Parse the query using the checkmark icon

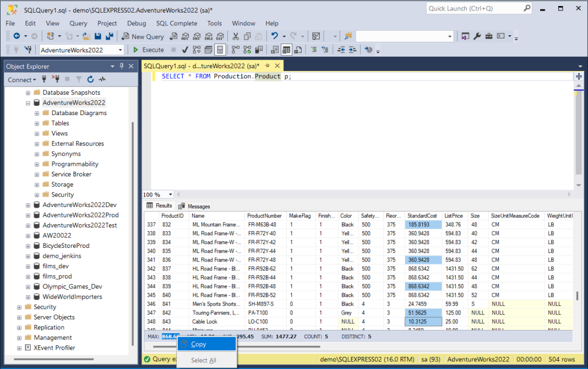[x=184, y=50]
